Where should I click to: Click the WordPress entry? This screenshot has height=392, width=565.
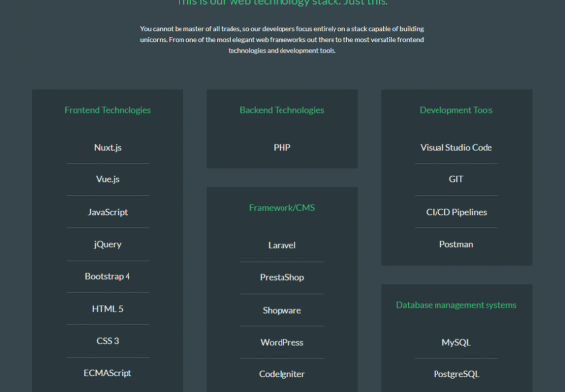pos(282,343)
